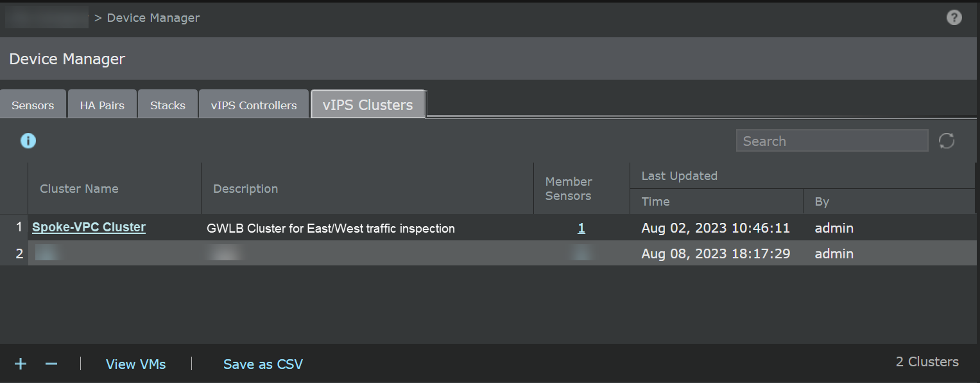Open the help question mark icon

(954, 18)
